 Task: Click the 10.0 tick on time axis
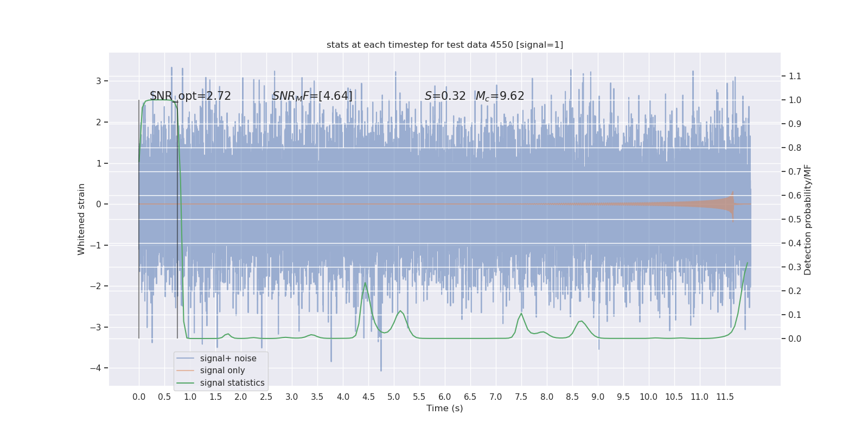pos(649,397)
